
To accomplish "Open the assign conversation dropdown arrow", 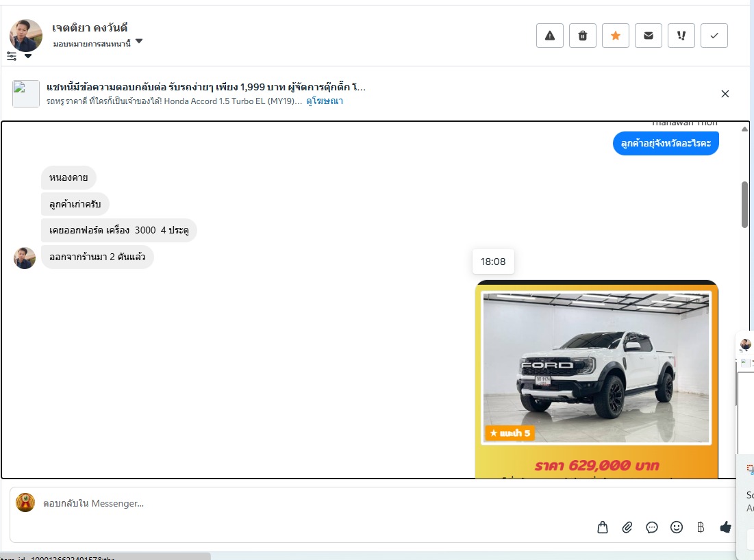I will click(139, 41).
